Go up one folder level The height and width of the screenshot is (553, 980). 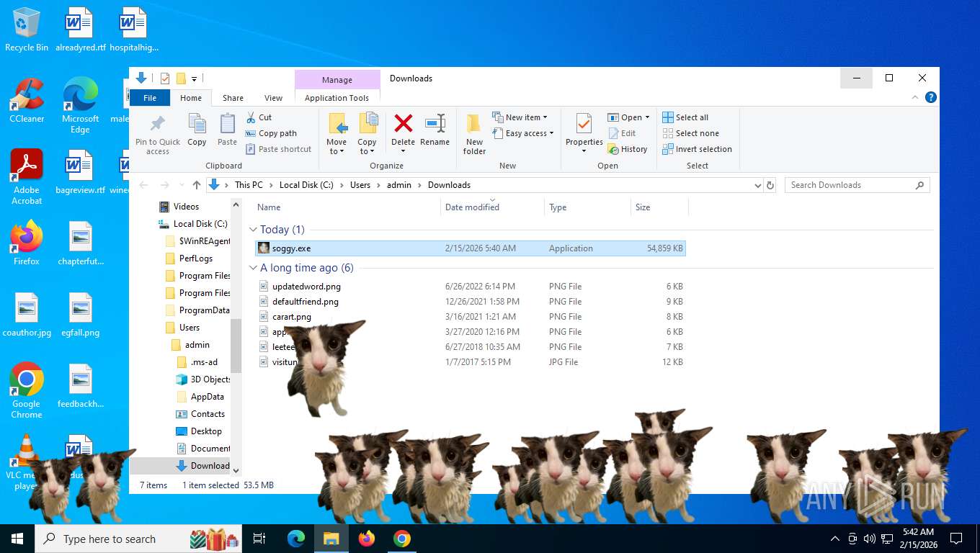(x=196, y=185)
